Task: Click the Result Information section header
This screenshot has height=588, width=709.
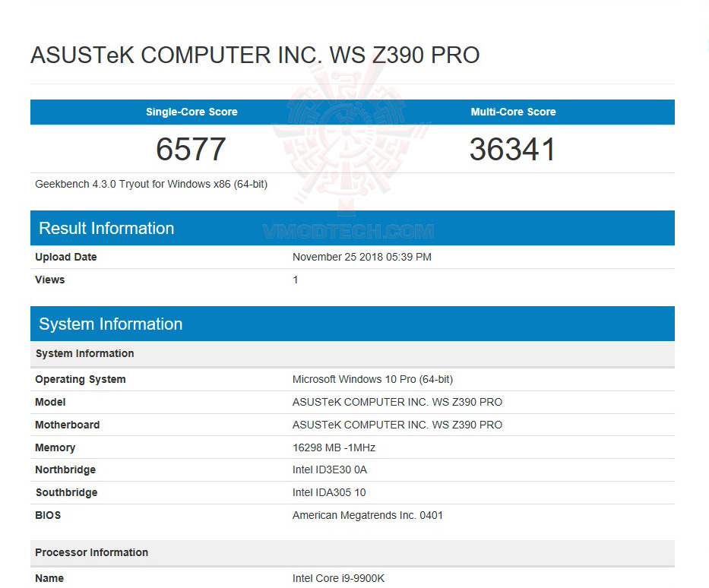Action: [106, 228]
